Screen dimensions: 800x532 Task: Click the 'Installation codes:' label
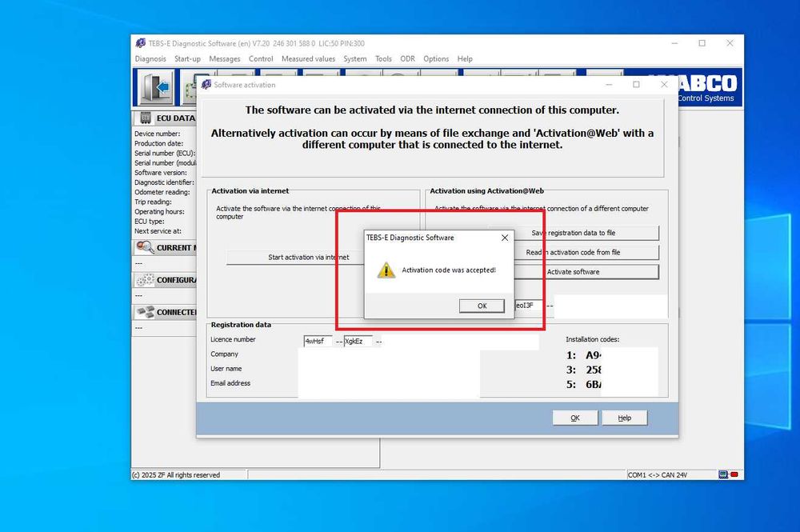(592, 339)
